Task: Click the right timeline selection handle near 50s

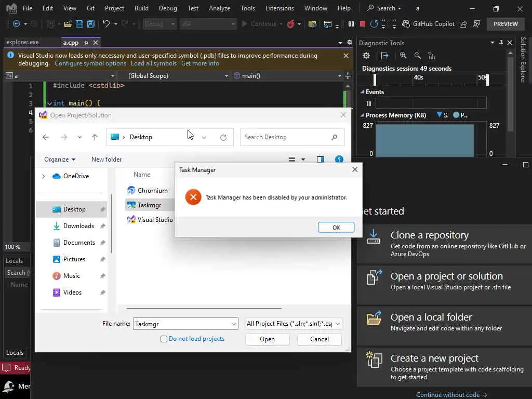Action: coord(487,79)
